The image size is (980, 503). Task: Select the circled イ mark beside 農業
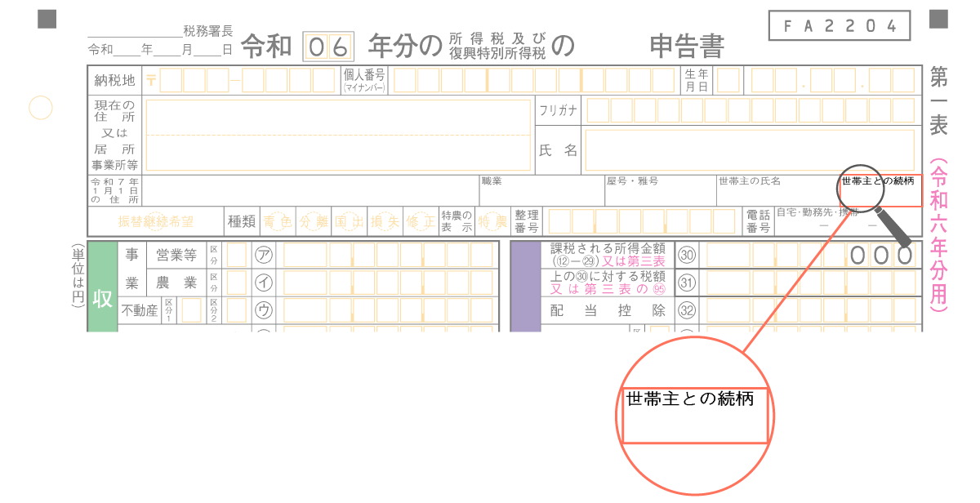(265, 283)
